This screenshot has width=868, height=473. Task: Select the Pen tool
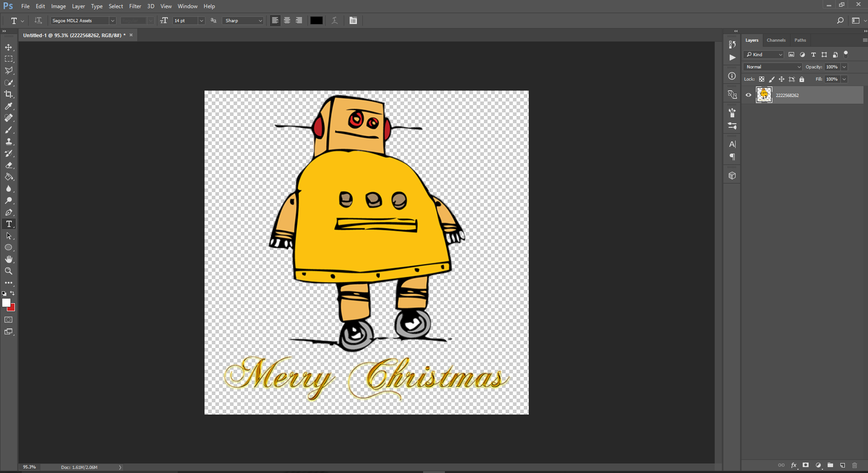click(x=9, y=212)
